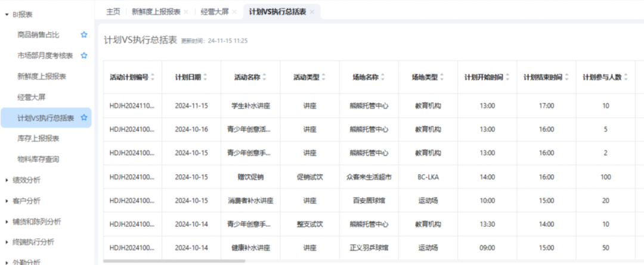Viewport: 644px width, 265px height.
Task: Click the table horizontal scrollbar thumb
Action: [174, 261]
